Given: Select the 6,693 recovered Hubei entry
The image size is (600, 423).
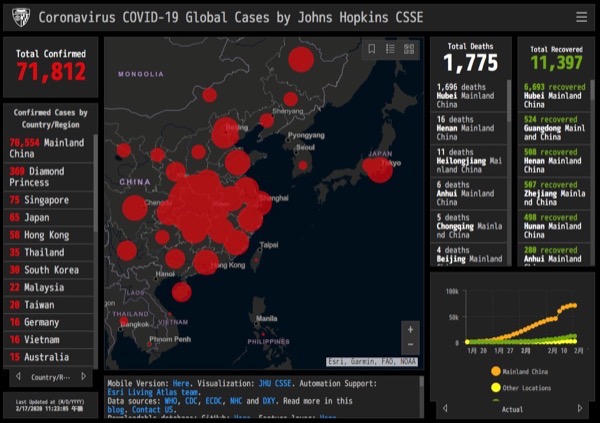Looking at the screenshot, I should 554,96.
